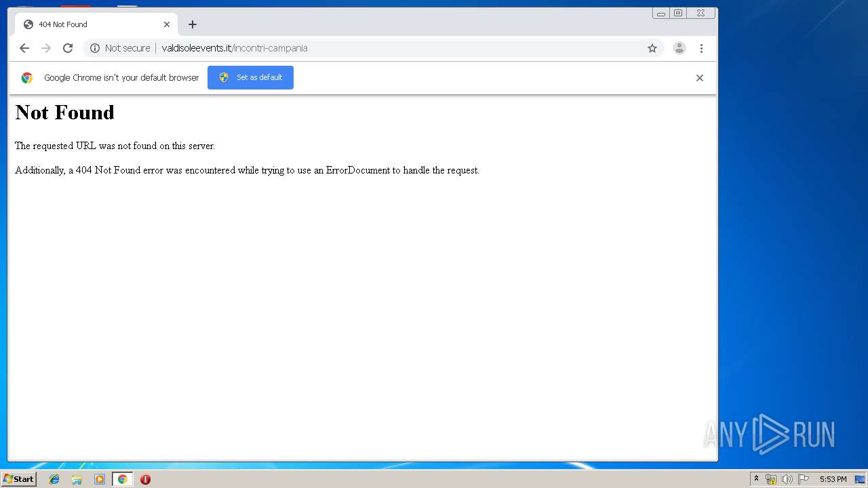Minimize the Chrome window
This screenshot has width=868, height=488.
pos(661,13)
